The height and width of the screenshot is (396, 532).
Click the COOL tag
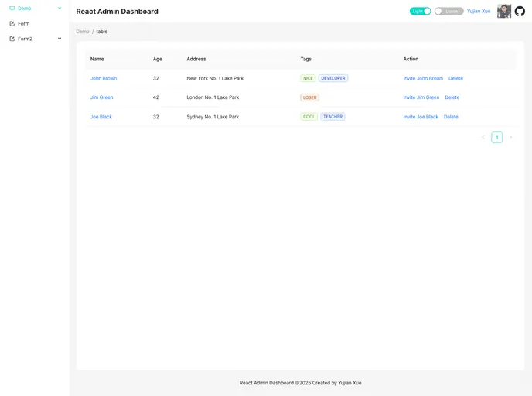click(x=309, y=116)
